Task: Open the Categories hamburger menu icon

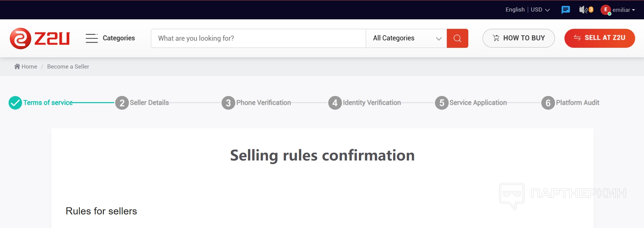Action: tap(91, 38)
